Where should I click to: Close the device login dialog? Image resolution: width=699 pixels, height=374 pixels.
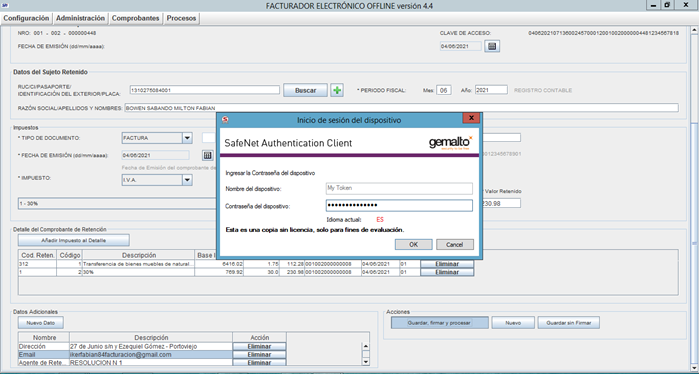click(x=471, y=118)
